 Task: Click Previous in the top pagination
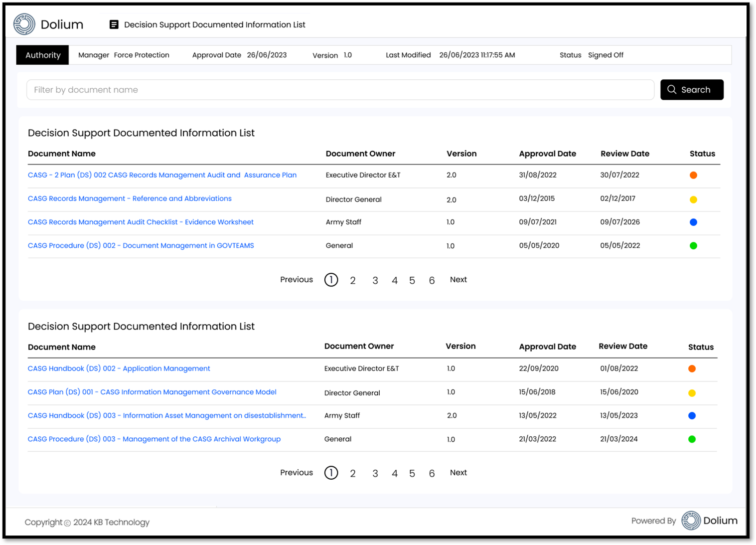click(296, 280)
